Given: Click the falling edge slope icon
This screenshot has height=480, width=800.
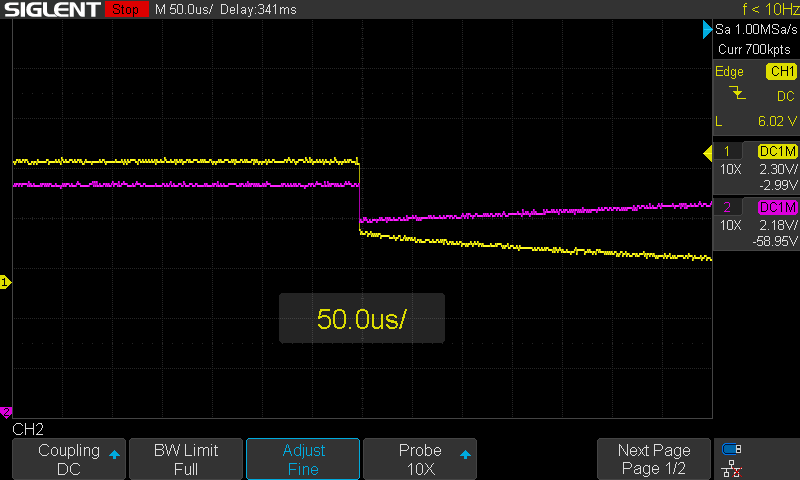Looking at the screenshot, I should [x=737, y=93].
